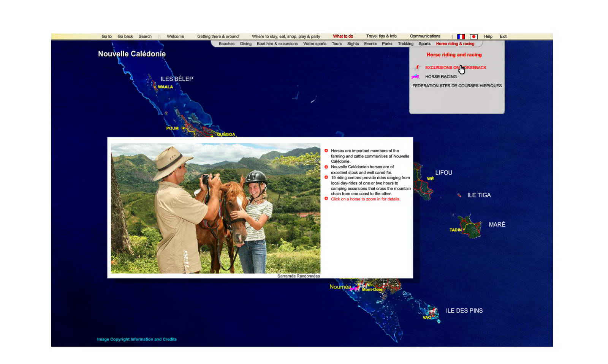Click the MARÉ island label
608x364 pixels.
pyautogui.click(x=497, y=225)
